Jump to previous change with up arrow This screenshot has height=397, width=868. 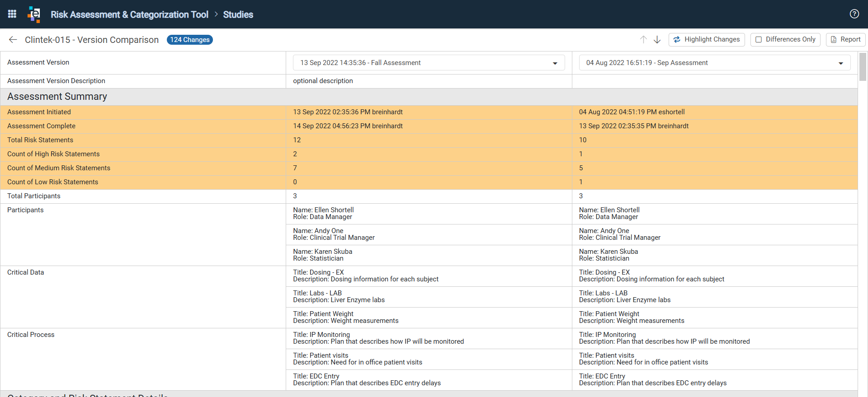(643, 40)
